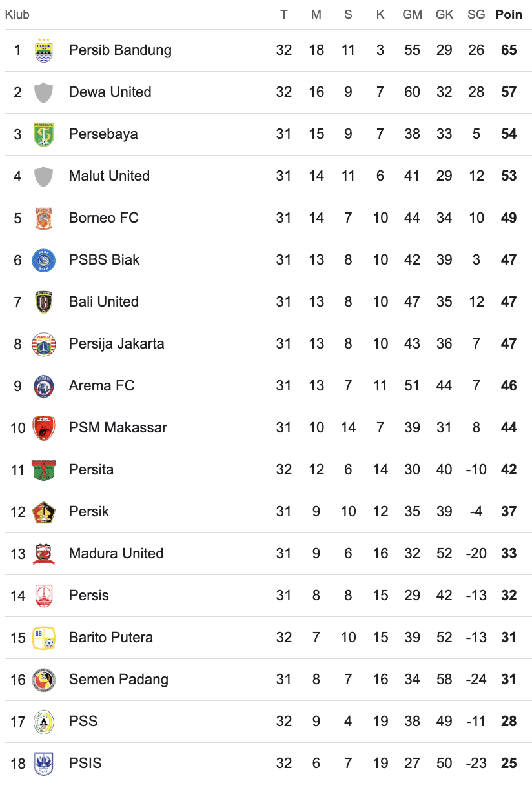532x790 pixels.
Task: Open the Malut United team link
Action: pyautogui.click(x=109, y=176)
